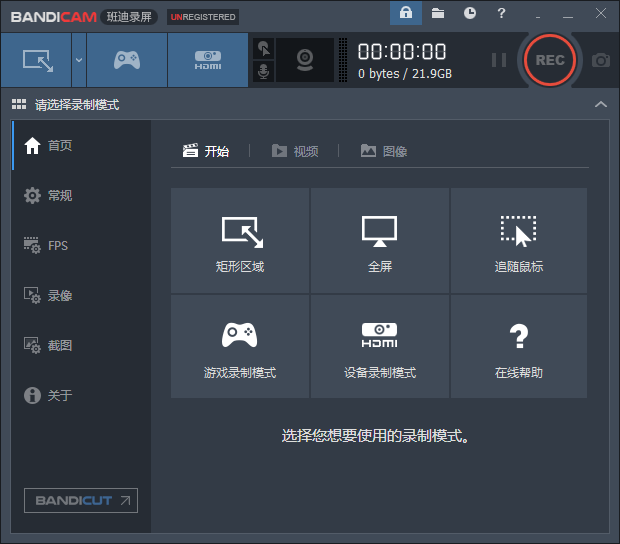Click the HDMI device icon in top toolbar

tap(208, 60)
